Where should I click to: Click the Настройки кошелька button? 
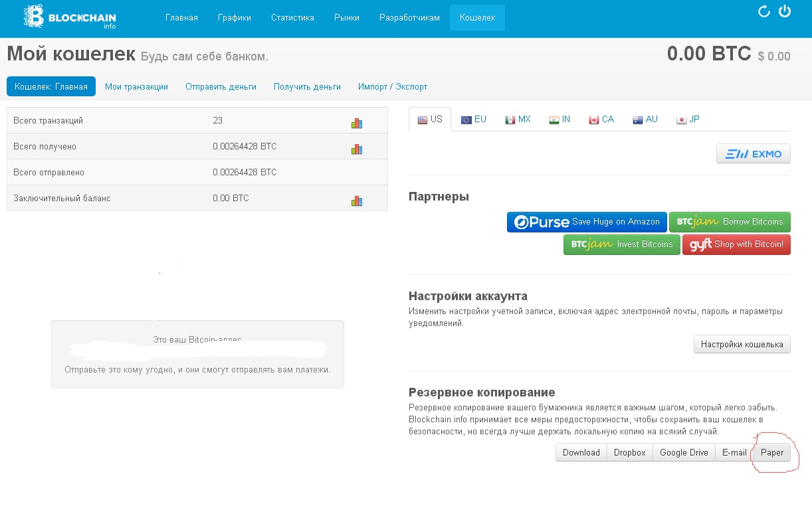coord(742,344)
